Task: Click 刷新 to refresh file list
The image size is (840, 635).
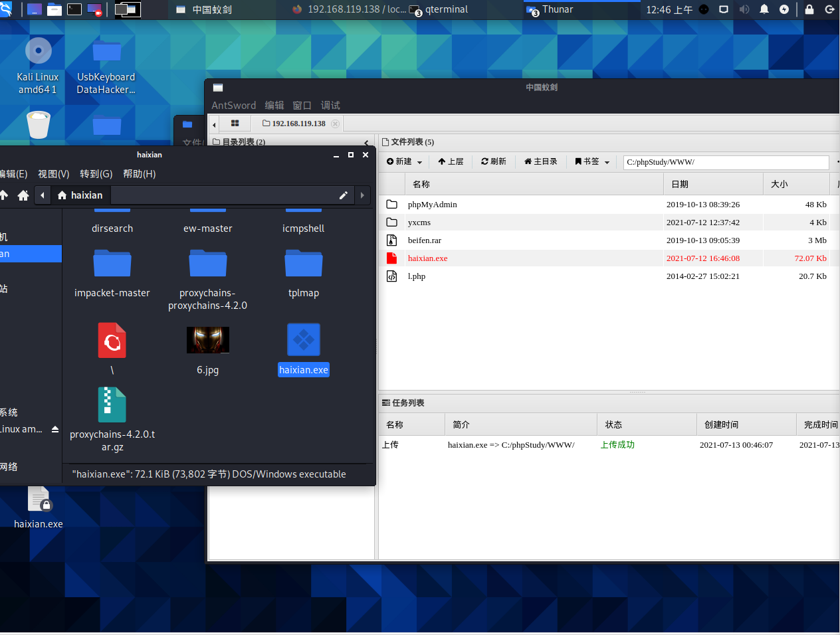Action: [x=493, y=161]
